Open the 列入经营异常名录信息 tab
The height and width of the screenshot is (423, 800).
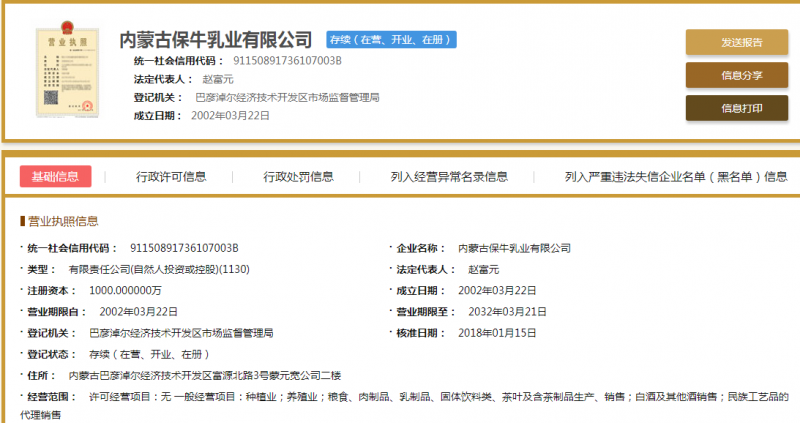[x=449, y=177]
